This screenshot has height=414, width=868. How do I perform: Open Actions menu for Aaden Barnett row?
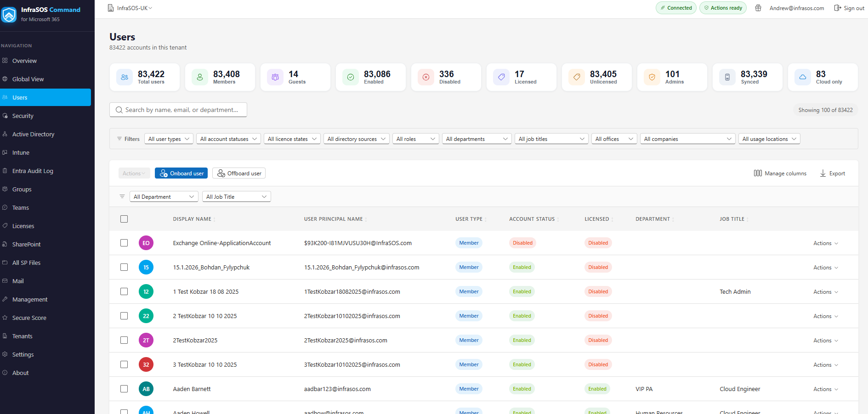pos(826,389)
